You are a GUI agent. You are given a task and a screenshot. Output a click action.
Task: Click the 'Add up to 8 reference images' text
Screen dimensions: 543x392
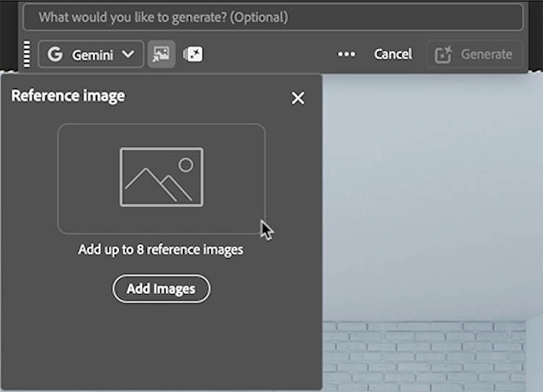pos(161,250)
